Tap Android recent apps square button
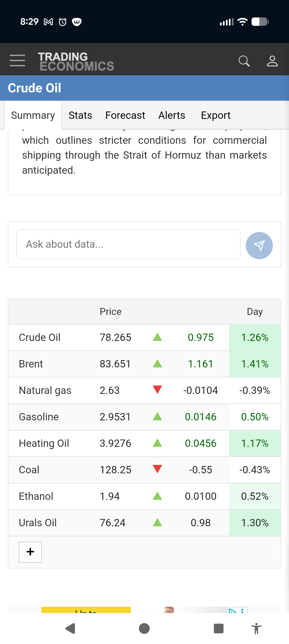This screenshot has width=289, height=644. (218, 628)
